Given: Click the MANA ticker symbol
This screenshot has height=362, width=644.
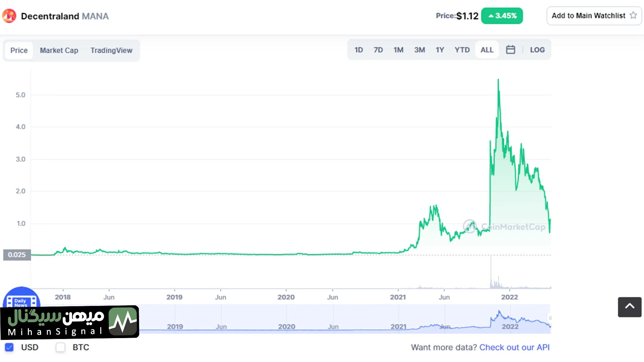Looking at the screenshot, I should [95, 16].
